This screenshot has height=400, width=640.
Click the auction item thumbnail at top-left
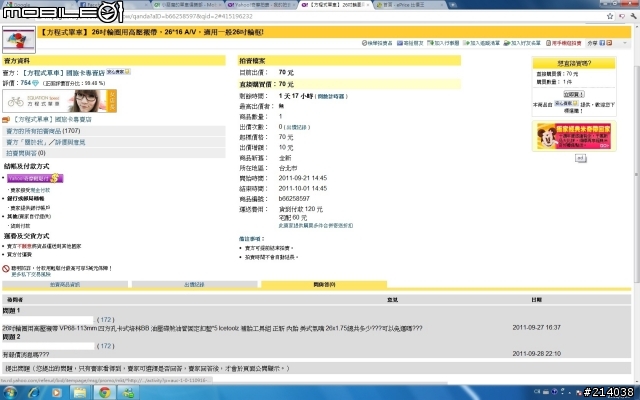[19, 40]
